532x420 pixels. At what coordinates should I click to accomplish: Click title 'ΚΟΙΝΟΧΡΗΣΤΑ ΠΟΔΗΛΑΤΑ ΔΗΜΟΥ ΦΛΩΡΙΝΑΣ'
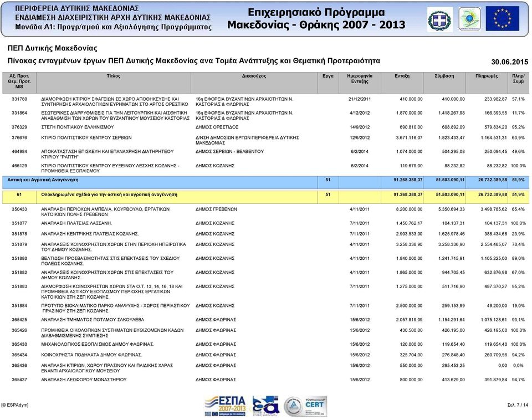tap(91, 355)
